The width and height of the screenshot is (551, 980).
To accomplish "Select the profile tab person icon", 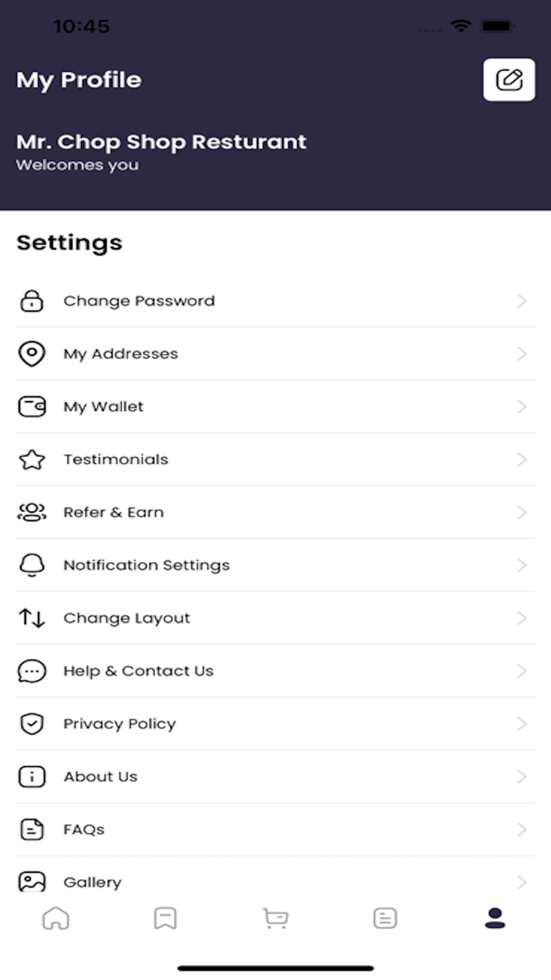I will (495, 918).
